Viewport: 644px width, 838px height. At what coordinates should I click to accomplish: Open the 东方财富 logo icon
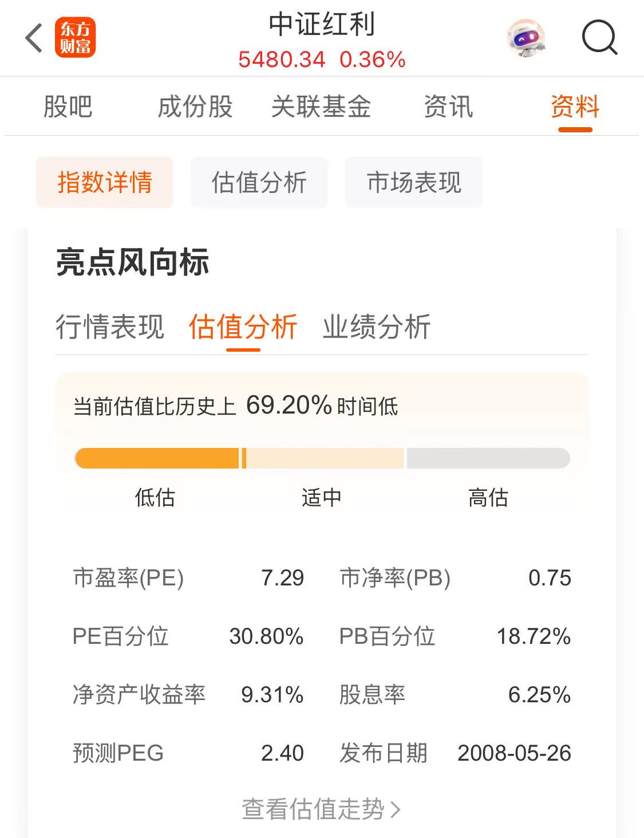click(x=75, y=38)
